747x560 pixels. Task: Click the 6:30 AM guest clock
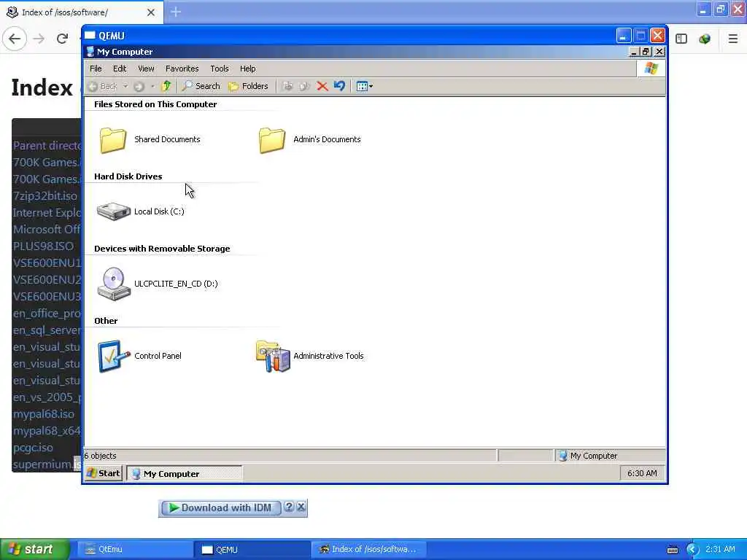click(x=642, y=473)
